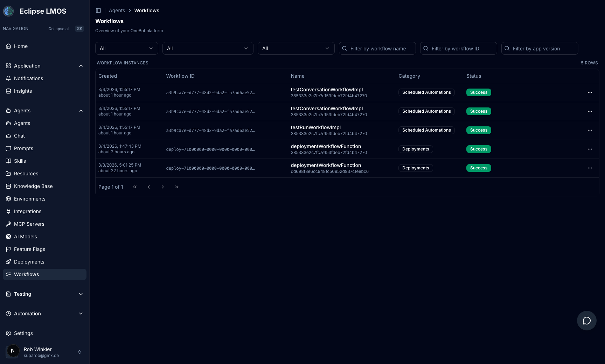The width and height of the screenshot is (605, 364).
Task: Open Feature Flags page
Action: pyautogui.click(x=44, y=249)
